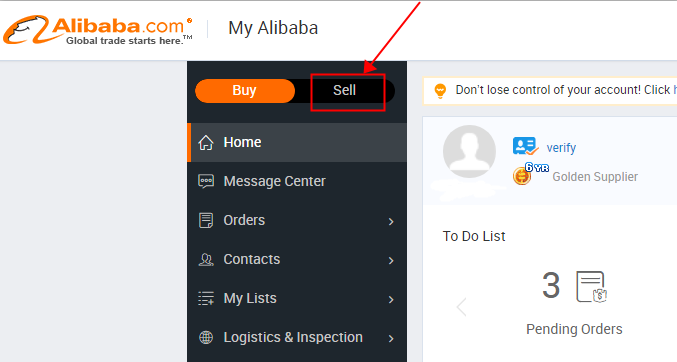Expand the My Lists submenu arrow

point(391,299)
